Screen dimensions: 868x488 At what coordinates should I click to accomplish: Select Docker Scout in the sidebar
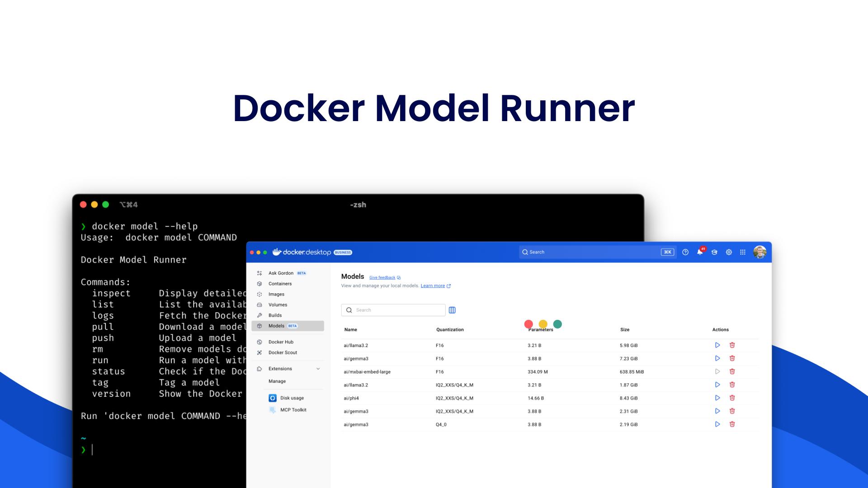click(x=283, y=352)
